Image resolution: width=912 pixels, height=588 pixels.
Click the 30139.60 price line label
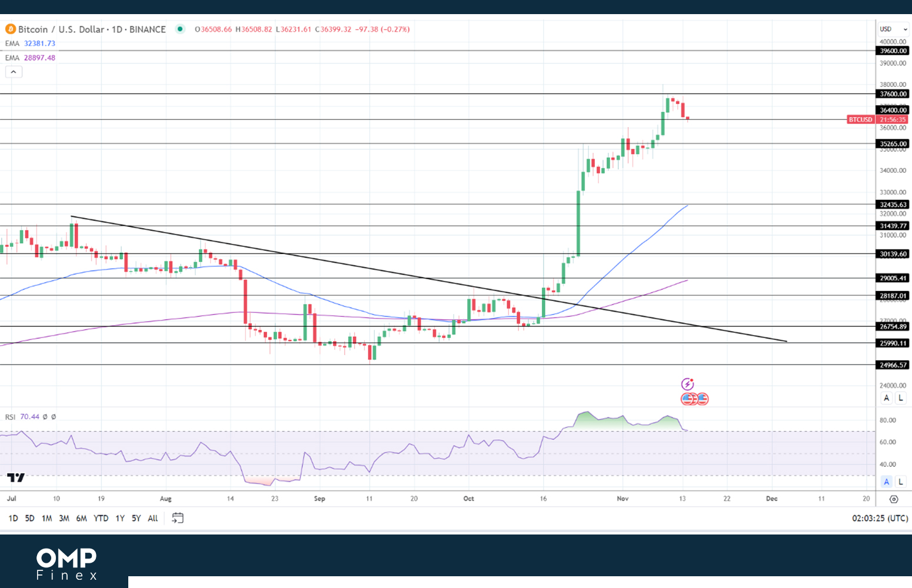click(893, 254)
